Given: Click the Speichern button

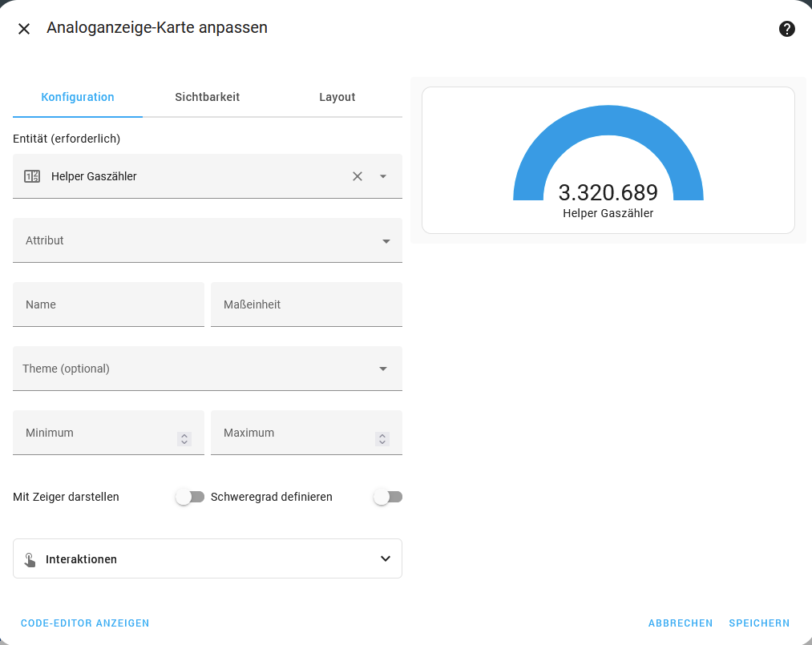Looking at the screenshot, I should pos(759,623).
